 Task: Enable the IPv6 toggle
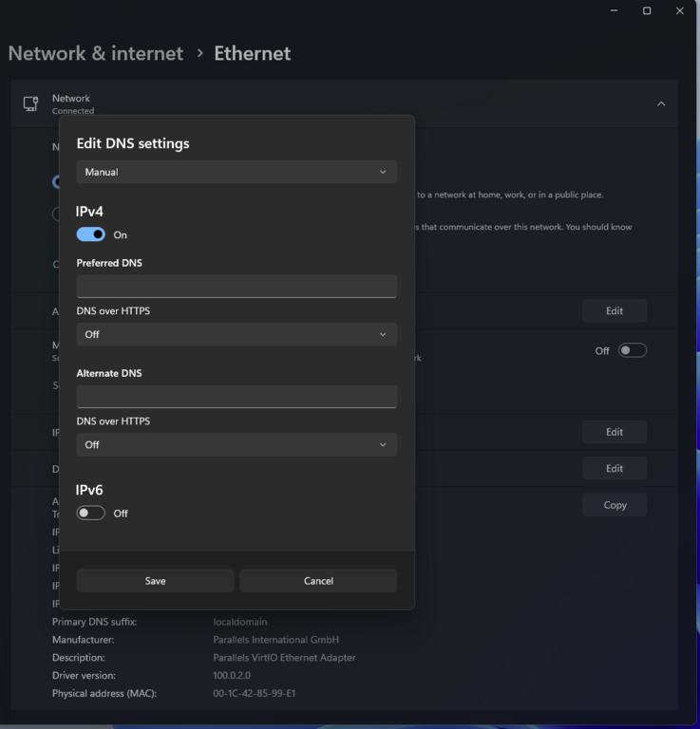point(90,514)
